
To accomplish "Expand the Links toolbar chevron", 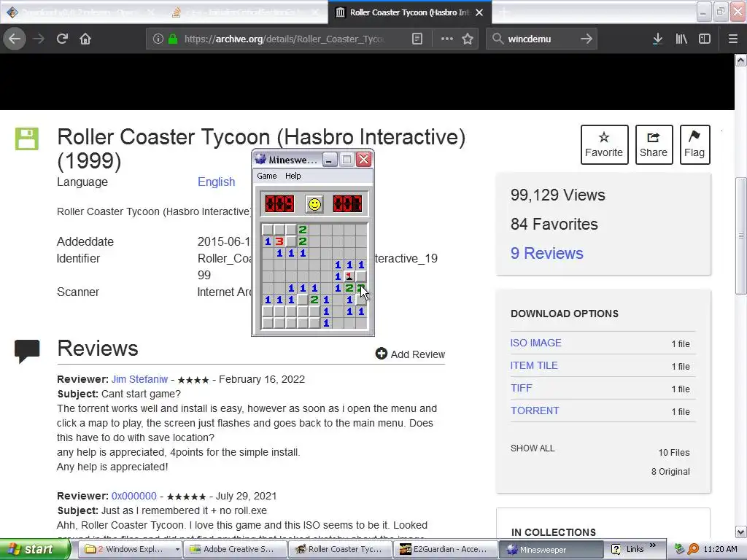I will click(x=653, y=545).
